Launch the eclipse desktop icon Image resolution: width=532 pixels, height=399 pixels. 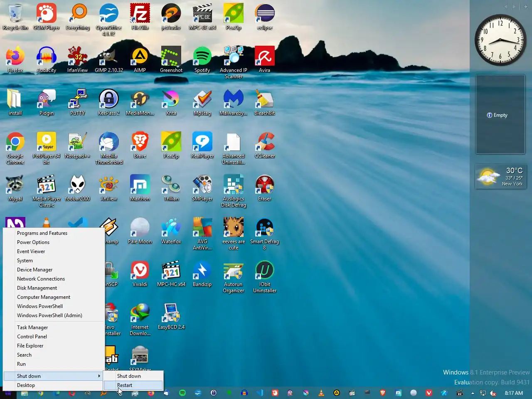265,17
